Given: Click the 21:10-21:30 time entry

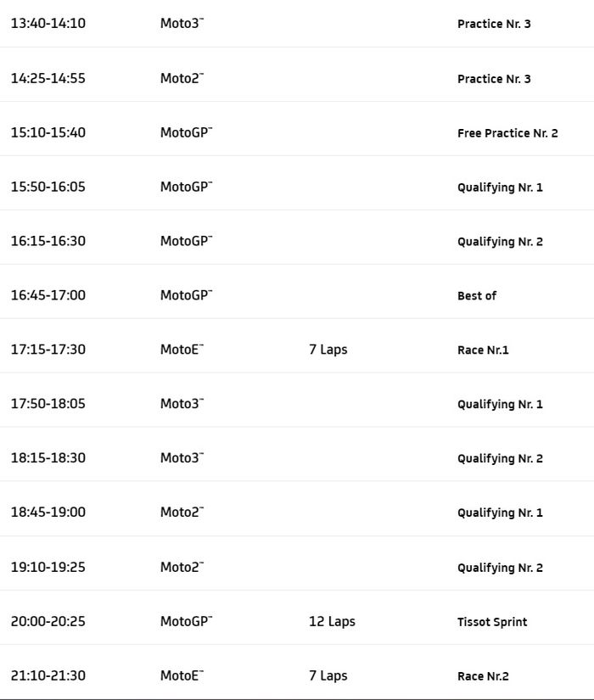Looking at the screenshot, I should tap(48, 676).
